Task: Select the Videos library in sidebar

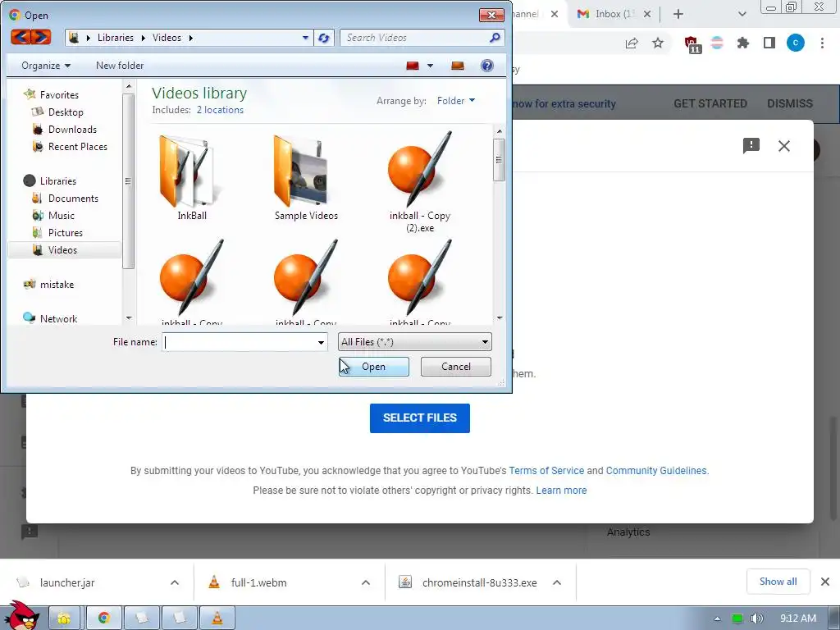Action: pos(65,250)
